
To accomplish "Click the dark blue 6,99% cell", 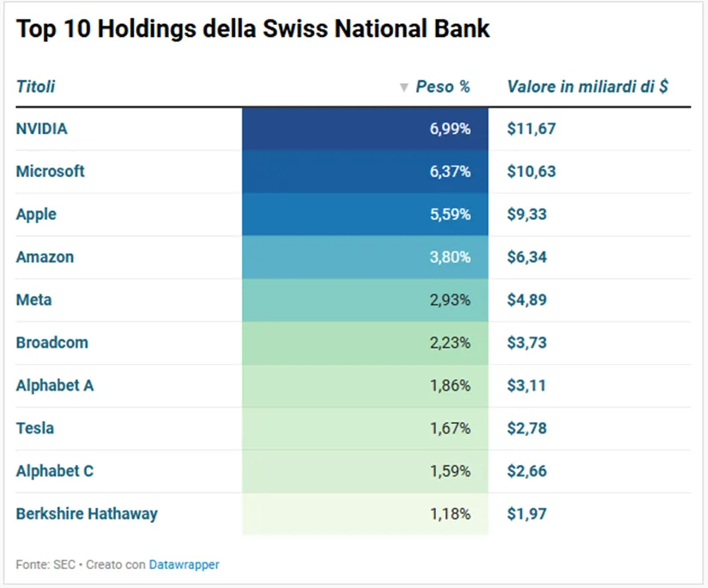I will point(365,129).
